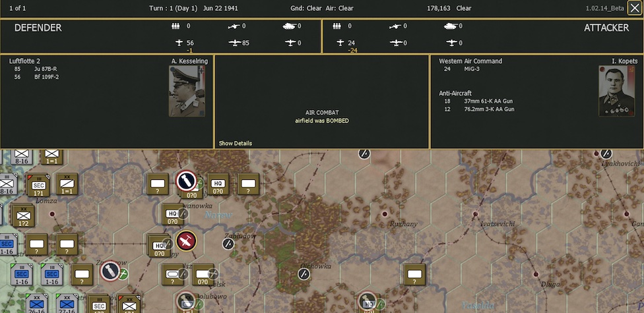The image size is (644, 313).
Task: Click the Gnd: Clear Air: Clear weather text
Action: (321, 8)
